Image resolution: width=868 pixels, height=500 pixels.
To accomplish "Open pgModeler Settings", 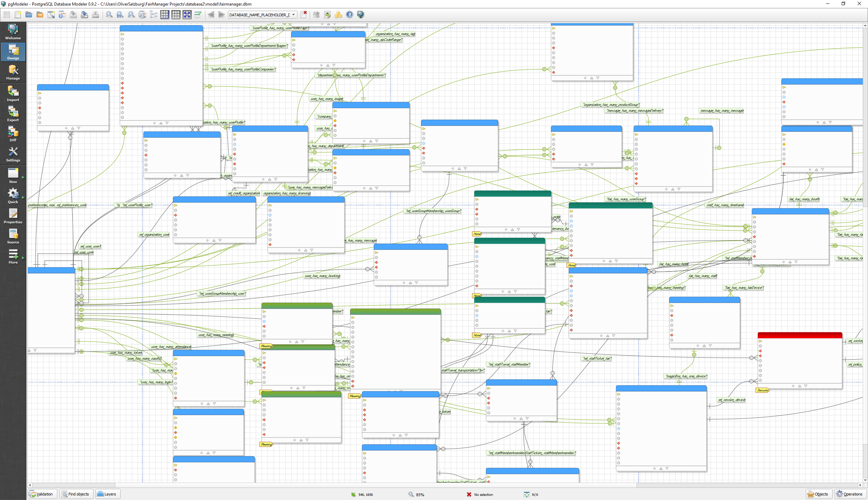I will click(x=13, y=154).
